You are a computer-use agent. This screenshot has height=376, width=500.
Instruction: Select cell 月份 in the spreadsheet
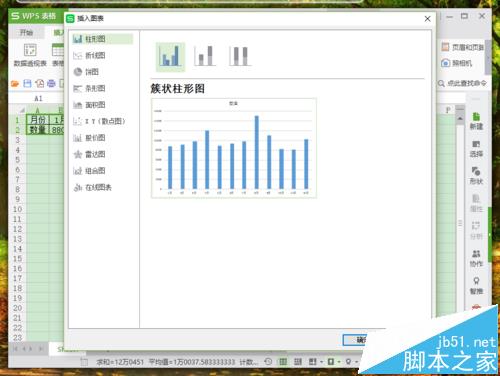(x=38, y=120)
